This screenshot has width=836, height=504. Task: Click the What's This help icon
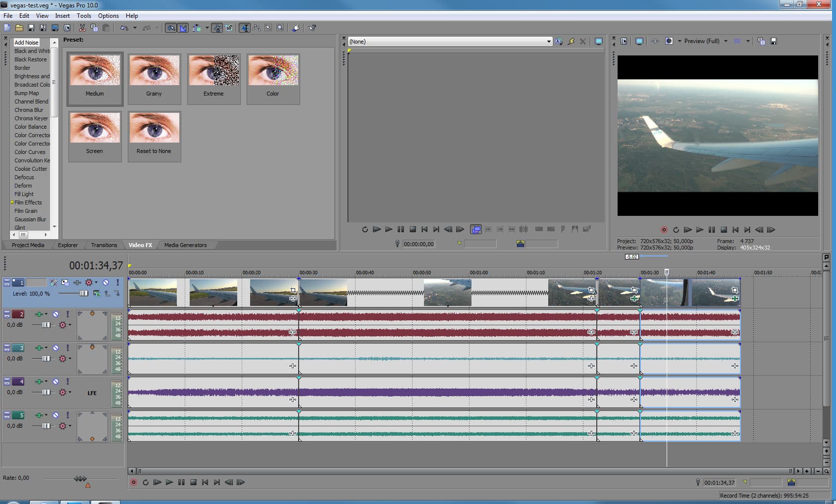(x=312, y=28)
